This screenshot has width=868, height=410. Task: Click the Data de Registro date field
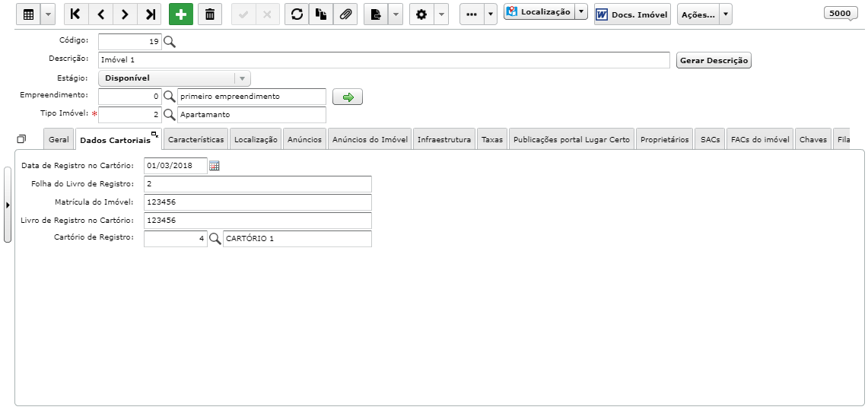(x=176, y=165)
